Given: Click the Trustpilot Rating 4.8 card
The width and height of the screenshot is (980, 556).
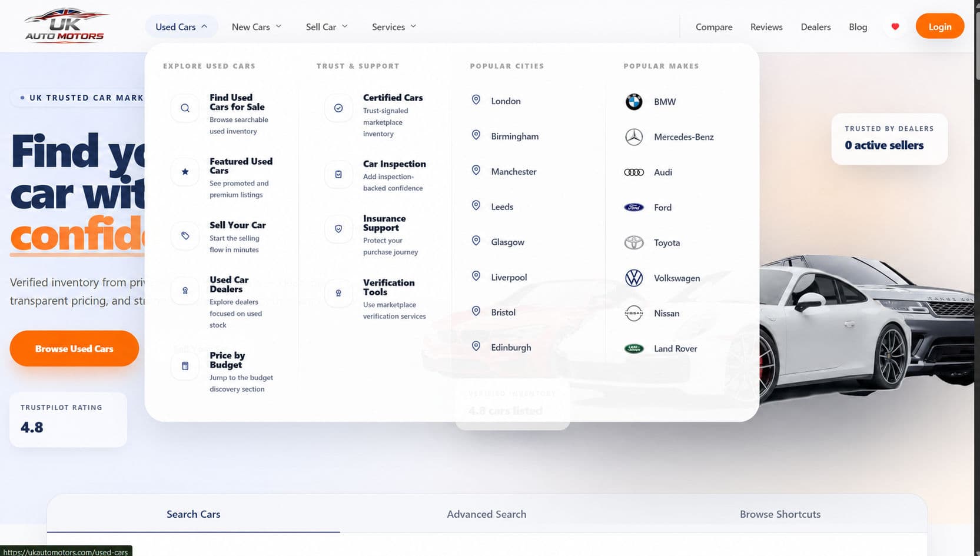Looking at the screenshot, I should pos(68,420).
